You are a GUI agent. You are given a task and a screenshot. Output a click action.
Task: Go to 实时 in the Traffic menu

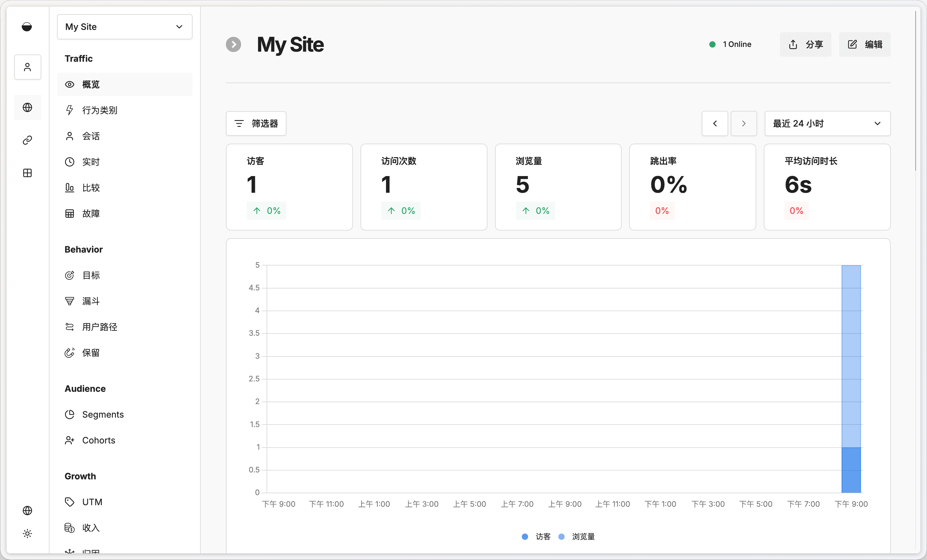(x=91, y=162)
